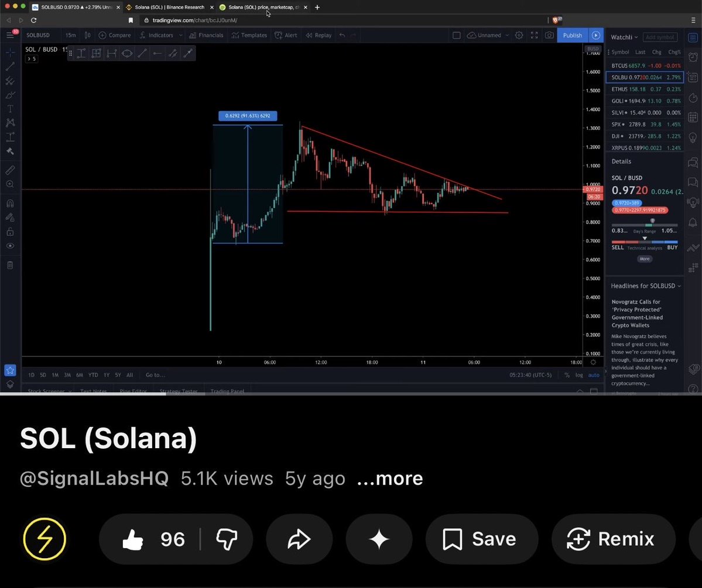Click the technical analysis More button
This screenshot has width=702, height=588.
point(645,259)
